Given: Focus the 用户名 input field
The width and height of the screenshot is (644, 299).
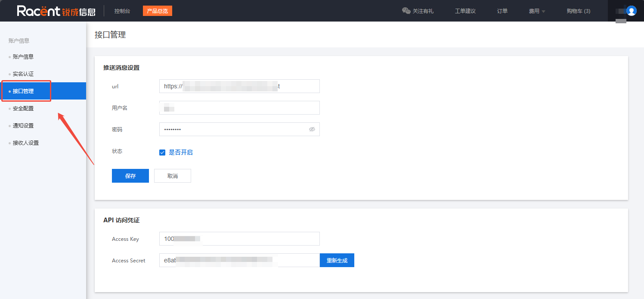Looking at the screenshot, I should pyautogui.click(x=239, y=108).
